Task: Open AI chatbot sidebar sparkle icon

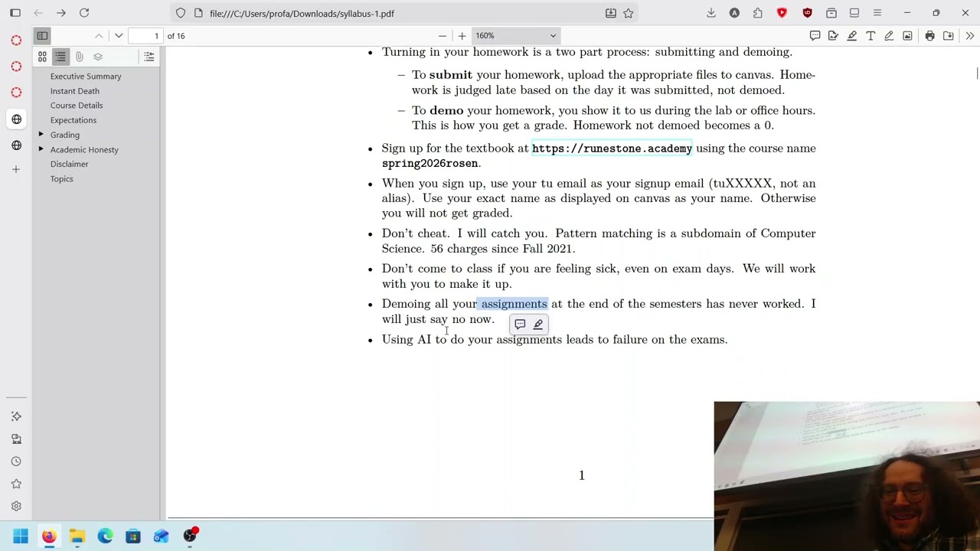Action: (x=16, y=416)
